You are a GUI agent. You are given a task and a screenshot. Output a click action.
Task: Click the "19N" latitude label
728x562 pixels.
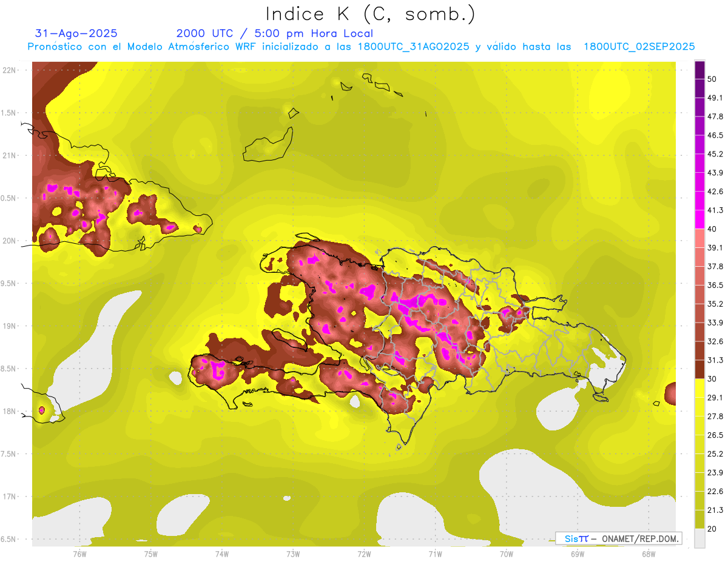click(x=10, y=326)
